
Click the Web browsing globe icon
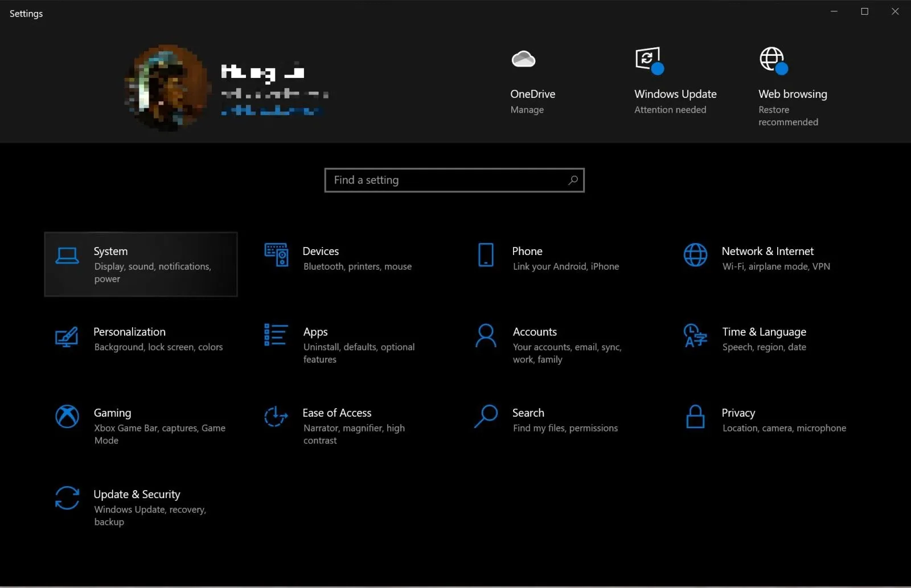[x=773, y=60]
